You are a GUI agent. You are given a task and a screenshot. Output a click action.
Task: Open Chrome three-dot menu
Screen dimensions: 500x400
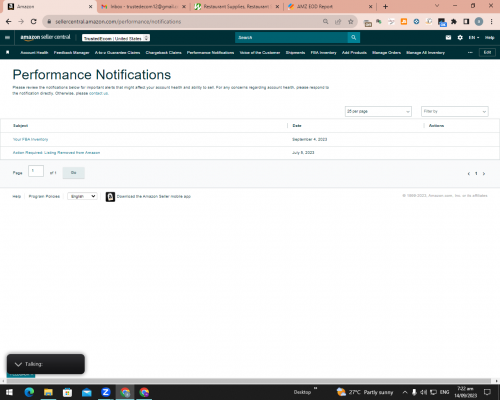tap(491, 22)
